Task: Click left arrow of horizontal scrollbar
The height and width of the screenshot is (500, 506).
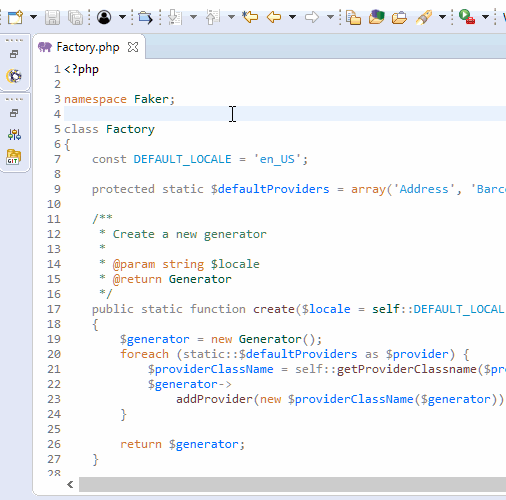Action: point(70,484)
